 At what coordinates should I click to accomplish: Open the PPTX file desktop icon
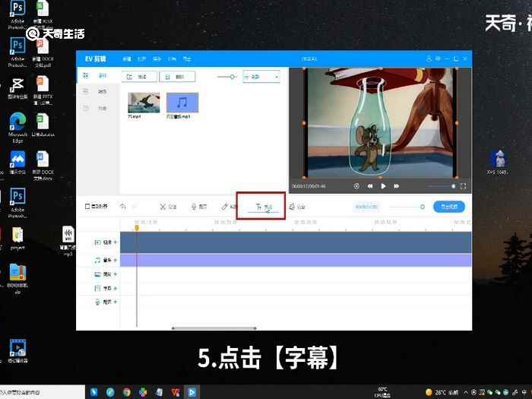pyautogui.click(x=43, y=90)
